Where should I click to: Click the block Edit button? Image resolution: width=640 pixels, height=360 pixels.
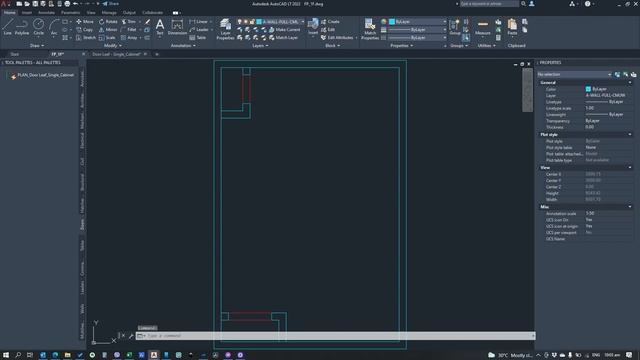pyautogui.click(x=328, y=30)
